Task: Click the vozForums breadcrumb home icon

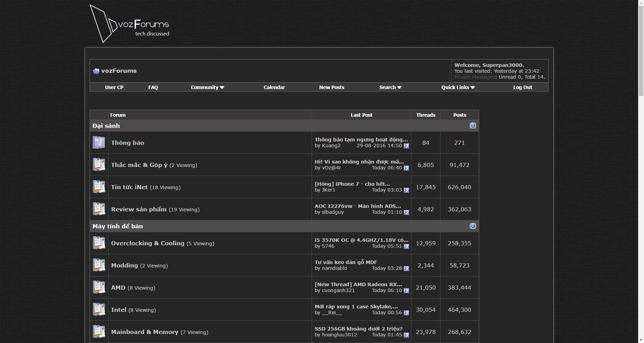Action: [96, 71]
